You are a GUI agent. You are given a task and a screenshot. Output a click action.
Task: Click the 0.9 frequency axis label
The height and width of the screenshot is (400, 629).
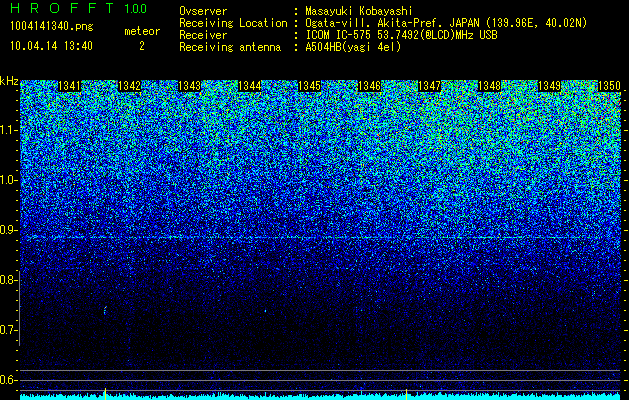[x=8, y=230]
